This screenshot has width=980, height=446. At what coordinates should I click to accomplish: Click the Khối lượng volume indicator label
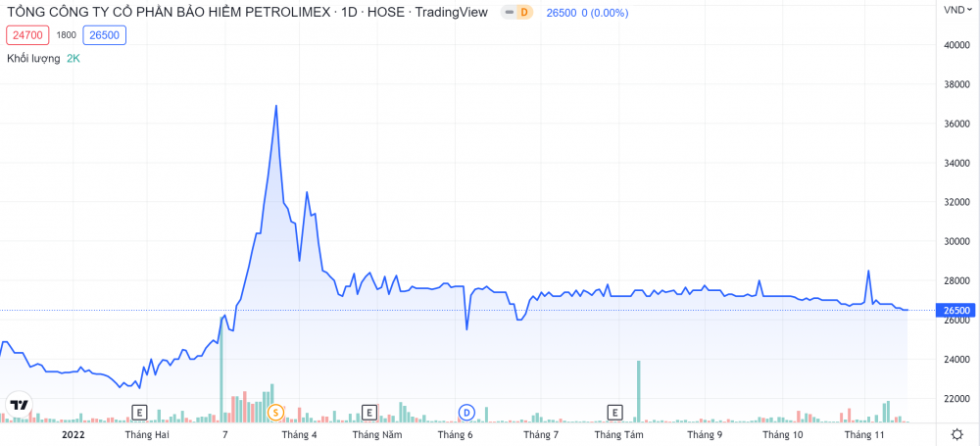(x=33, y=58)
